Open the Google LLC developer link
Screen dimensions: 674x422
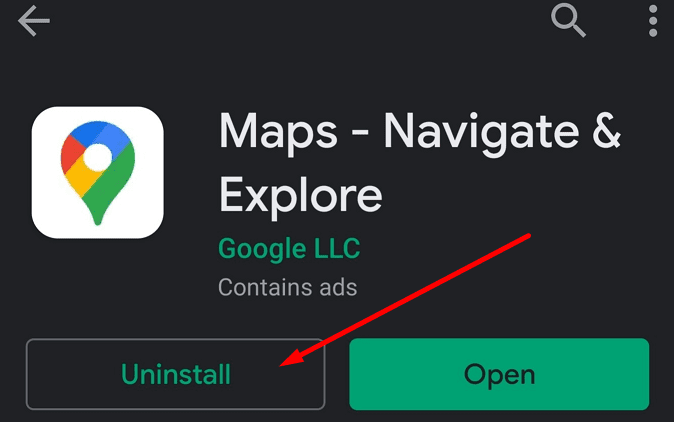click(x=289, y=248)
